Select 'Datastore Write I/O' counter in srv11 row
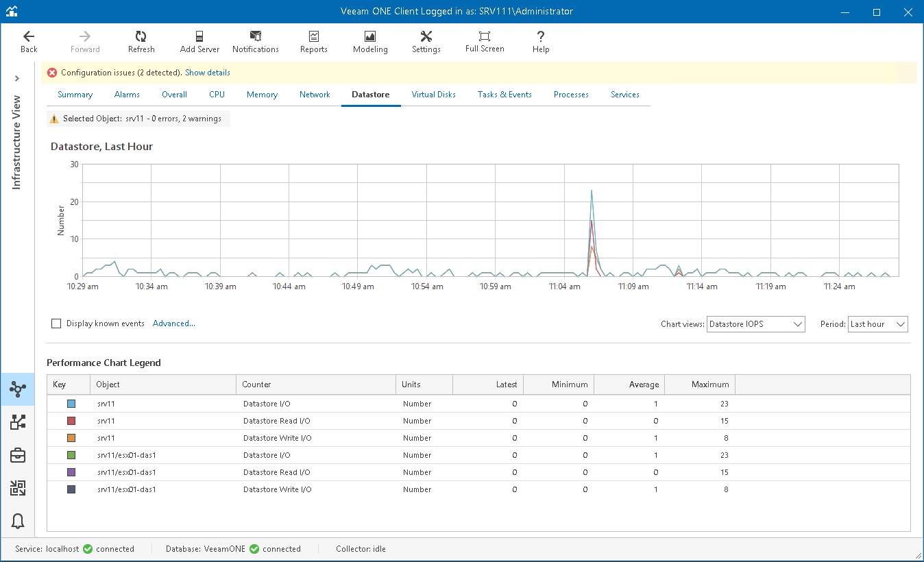Viewport: 924px width, 562px height. [278, 438]
